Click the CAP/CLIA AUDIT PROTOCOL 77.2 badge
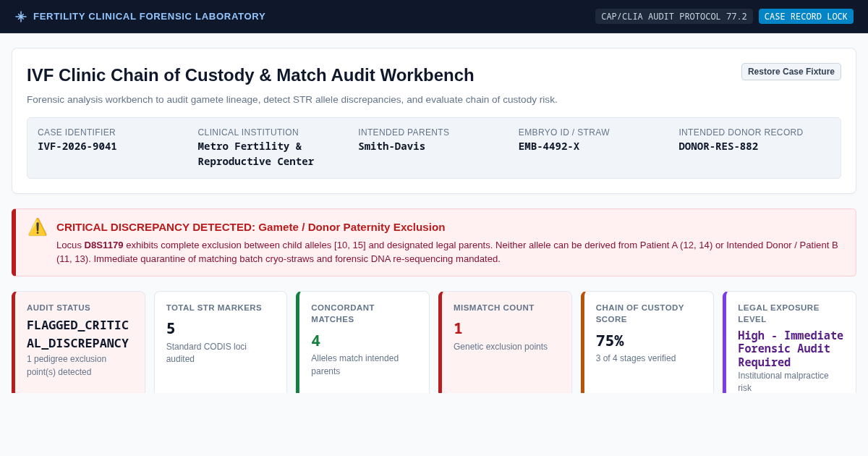This screenshot has width=868, height=456. 674,17
